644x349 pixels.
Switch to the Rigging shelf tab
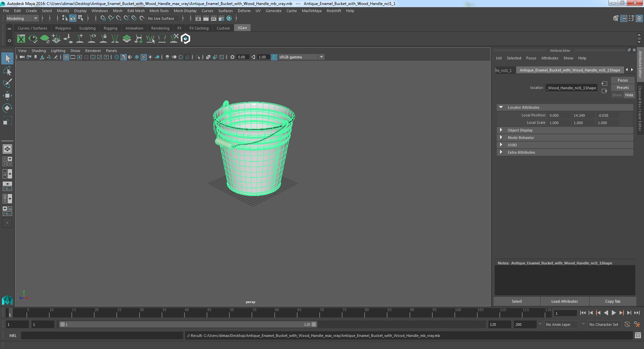(x=110, y=28)
